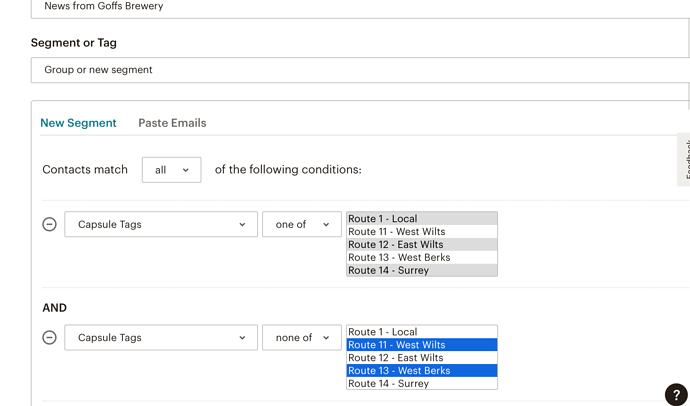
Task: Select 'Route 13 - West Berks' in the 'one of' list
Action: [x=422, y=257]
